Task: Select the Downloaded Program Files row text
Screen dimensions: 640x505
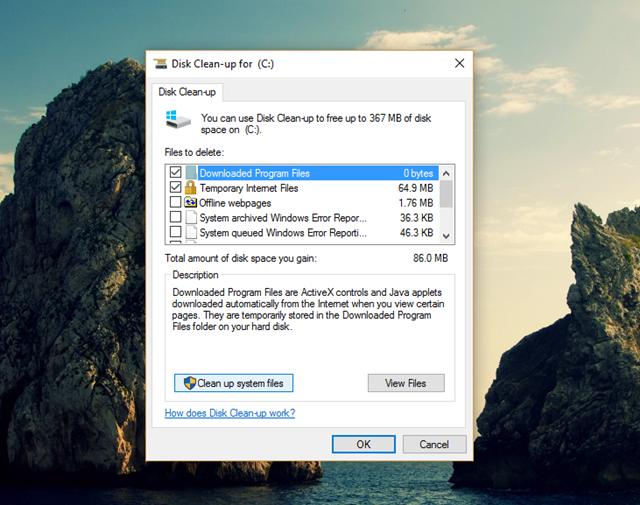Action: (255, 173)
